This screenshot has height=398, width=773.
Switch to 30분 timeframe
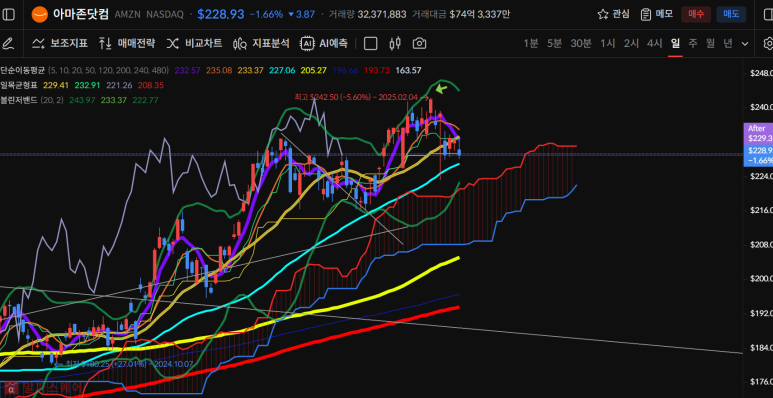pos(581,43)
